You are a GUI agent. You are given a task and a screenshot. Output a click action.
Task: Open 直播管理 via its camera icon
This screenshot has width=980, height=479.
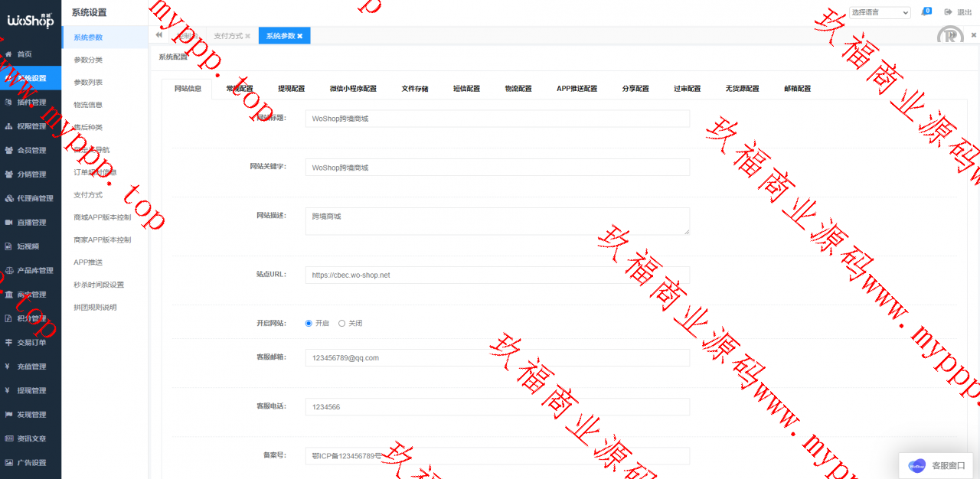[x=8, y=223]
